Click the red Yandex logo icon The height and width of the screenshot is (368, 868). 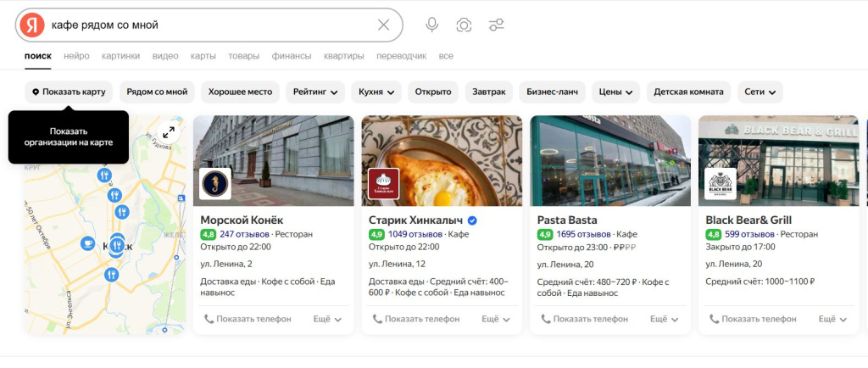tap(32, 25)
